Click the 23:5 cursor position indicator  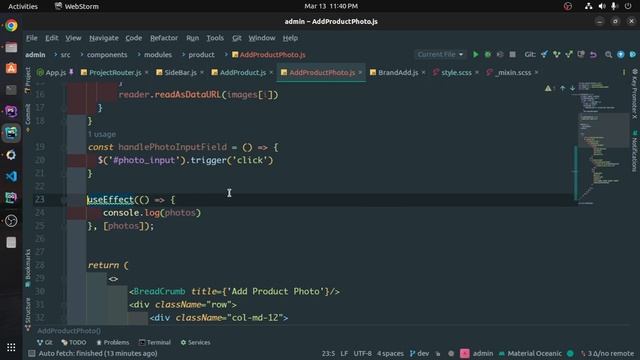pyautogui.click(x=328, y=353)
